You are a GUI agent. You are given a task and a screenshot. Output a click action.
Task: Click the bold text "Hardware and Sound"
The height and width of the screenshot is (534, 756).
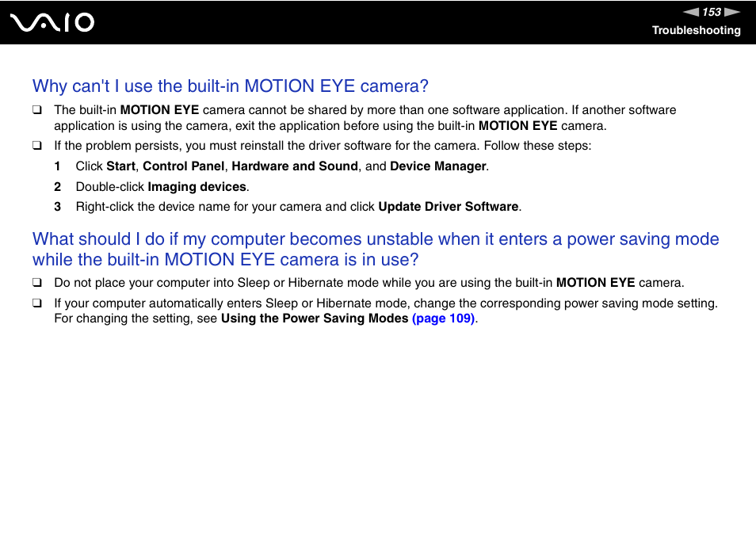point(295,166)
